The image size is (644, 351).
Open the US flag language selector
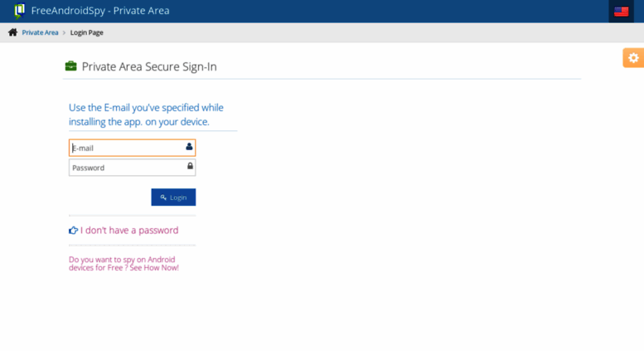coord(621,12)
